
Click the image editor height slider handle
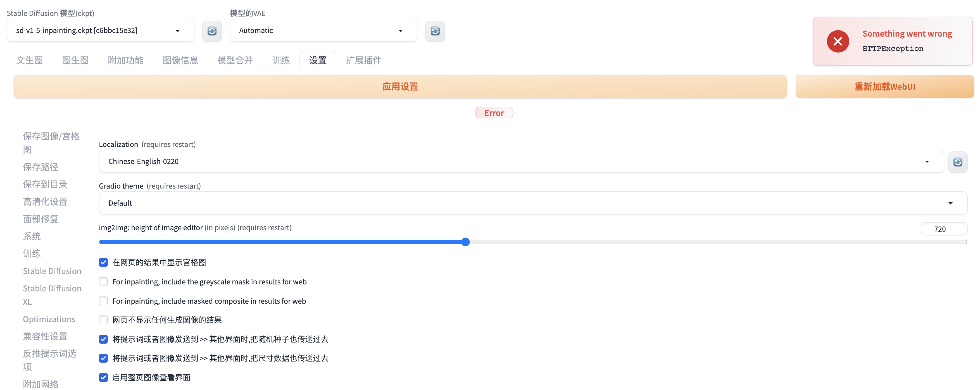pyautogui.click(x=465, y=242)
